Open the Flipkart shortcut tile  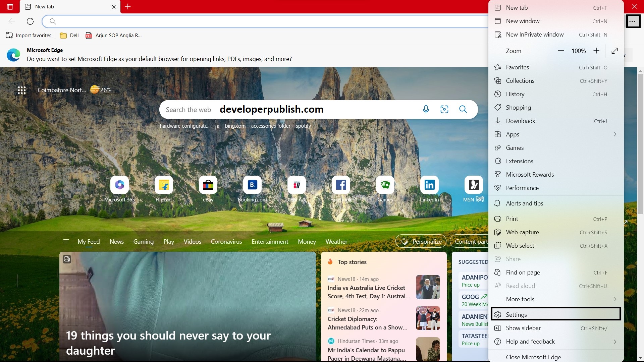(x=164, y=185)
